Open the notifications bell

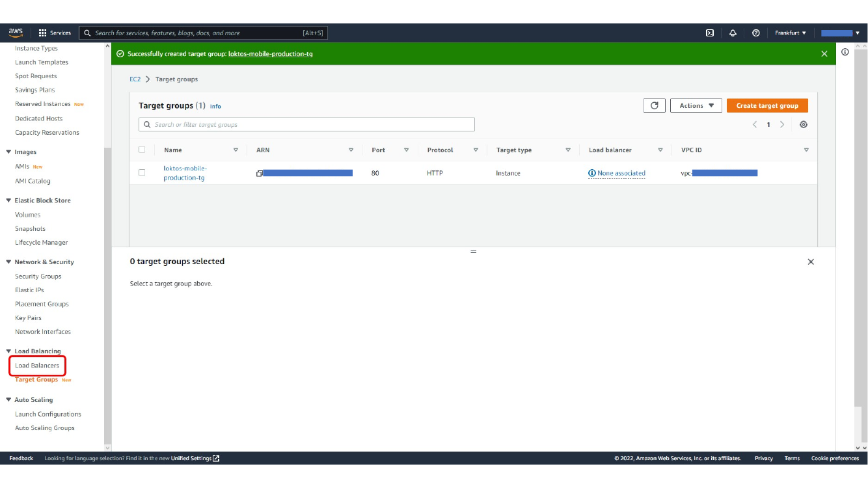[x=733, y=33]
